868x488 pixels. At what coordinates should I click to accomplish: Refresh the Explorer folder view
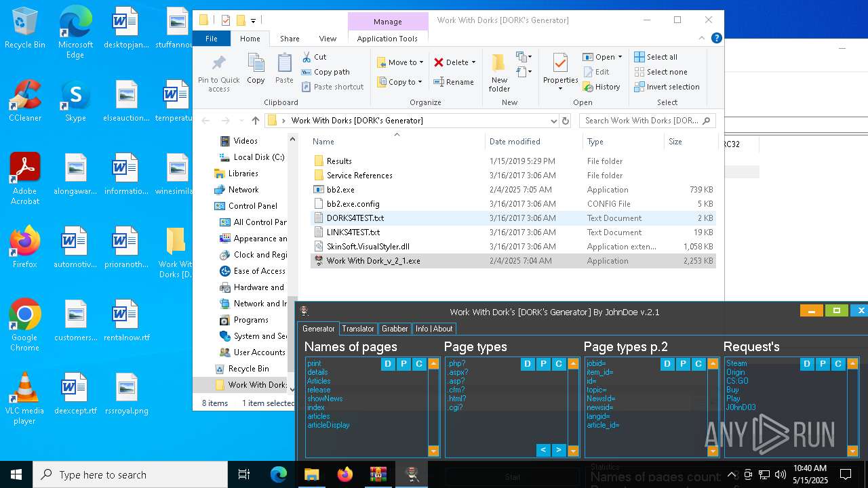(x=566, y=121)
